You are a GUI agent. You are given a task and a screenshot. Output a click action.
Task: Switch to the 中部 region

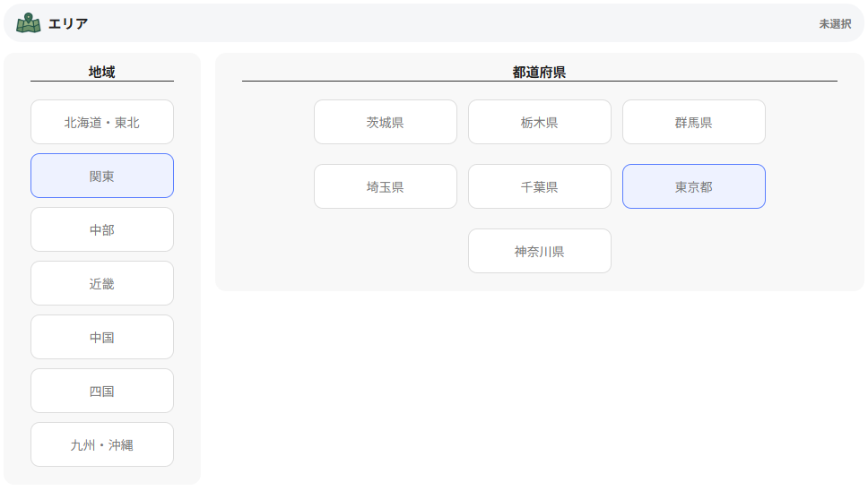tap(102, 229)
